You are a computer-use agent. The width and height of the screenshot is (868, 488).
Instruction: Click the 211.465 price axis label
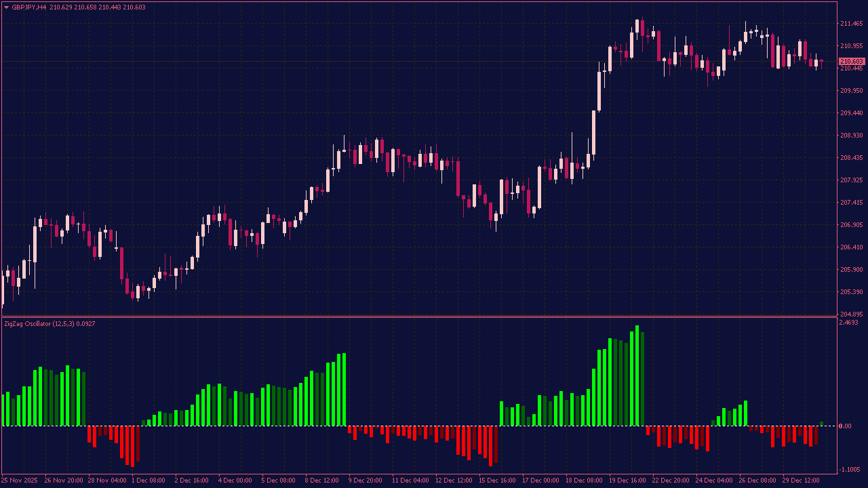click(x=851, y=24)
